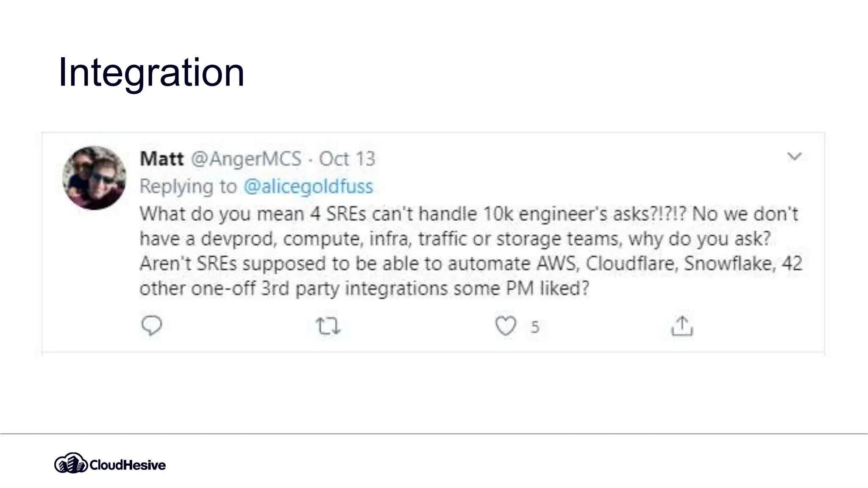Image resolution: width=868 pixels, height=488 pixels.
Task: Click the share upload icon
Action: pos(682,326)
